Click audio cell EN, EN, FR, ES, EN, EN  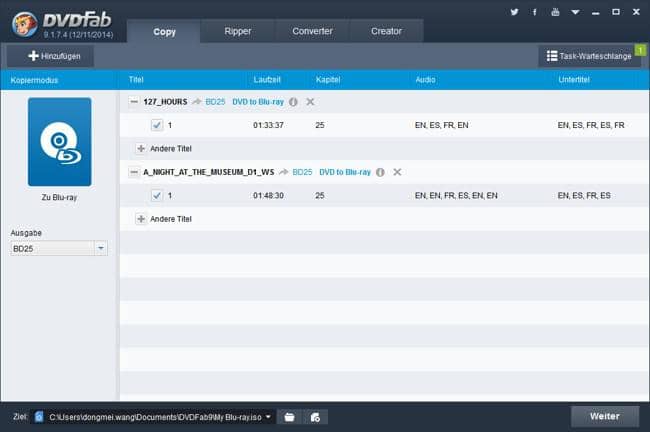click(x=456, y=196)
